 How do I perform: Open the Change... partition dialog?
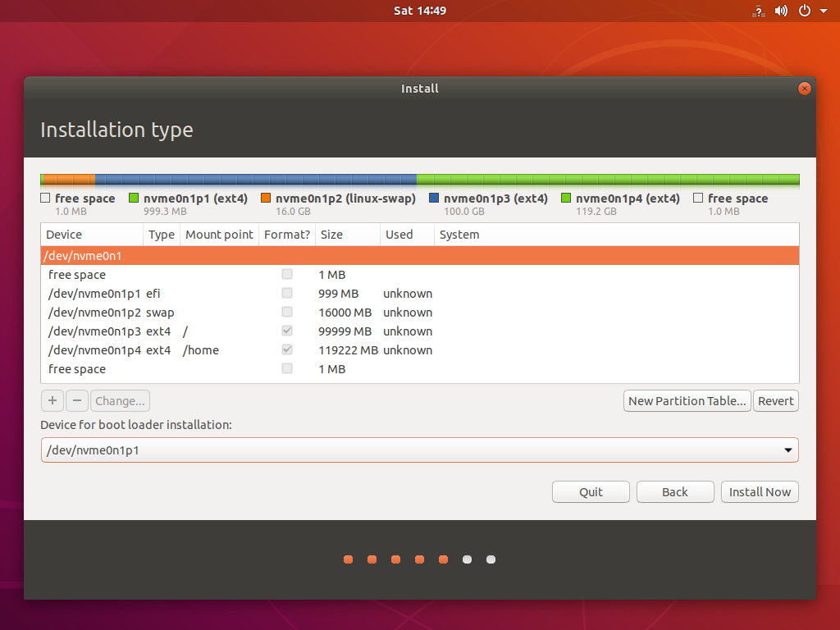pyautogui.click(x=120, y=401)
